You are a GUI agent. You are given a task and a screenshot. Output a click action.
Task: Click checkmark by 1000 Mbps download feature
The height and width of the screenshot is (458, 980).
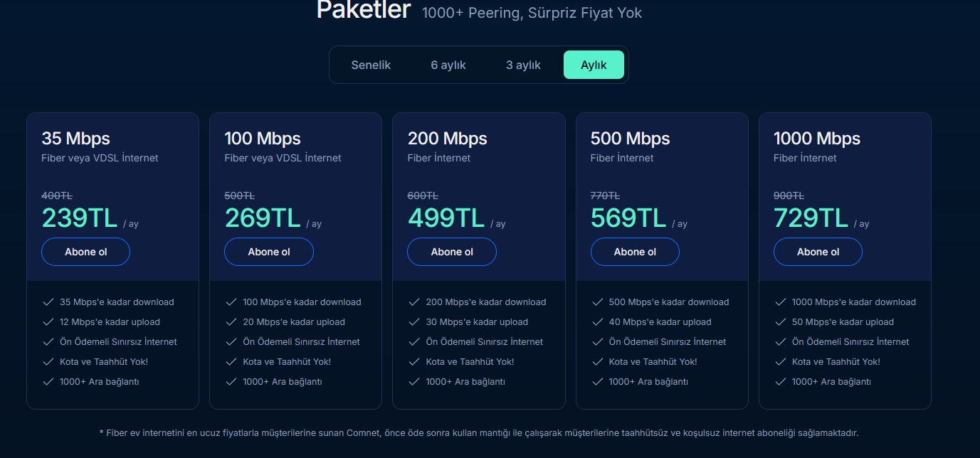[781, 302]
